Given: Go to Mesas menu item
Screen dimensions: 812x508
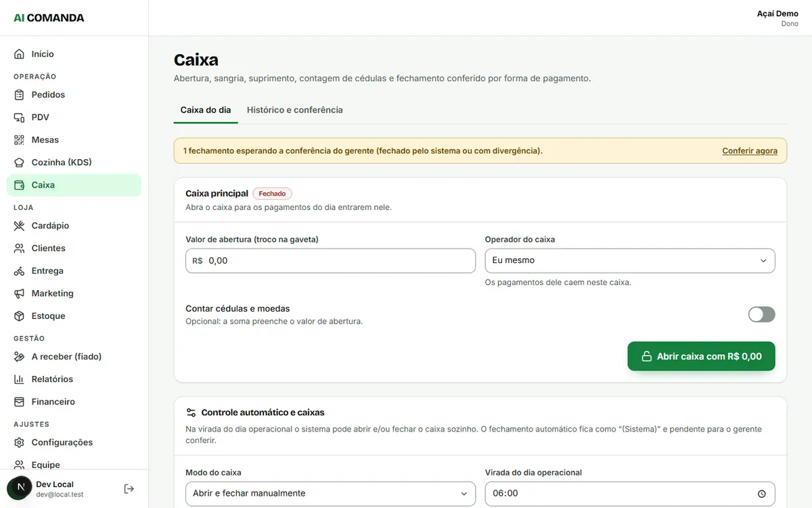Looking at the screenshot, I should (74, 140).
